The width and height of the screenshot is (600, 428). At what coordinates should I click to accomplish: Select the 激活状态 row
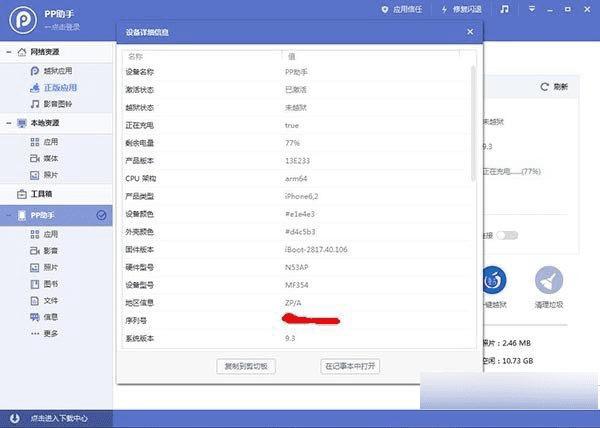coord(295,90)
